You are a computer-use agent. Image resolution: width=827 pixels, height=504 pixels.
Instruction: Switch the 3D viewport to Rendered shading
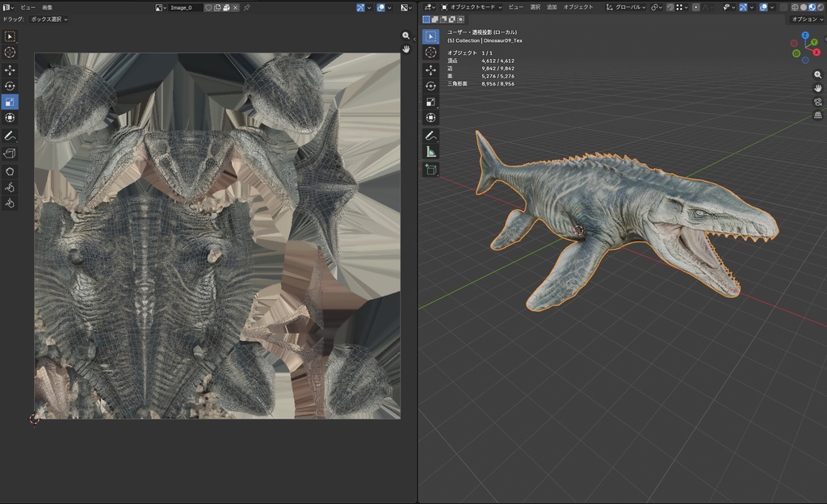coord(821,7)
